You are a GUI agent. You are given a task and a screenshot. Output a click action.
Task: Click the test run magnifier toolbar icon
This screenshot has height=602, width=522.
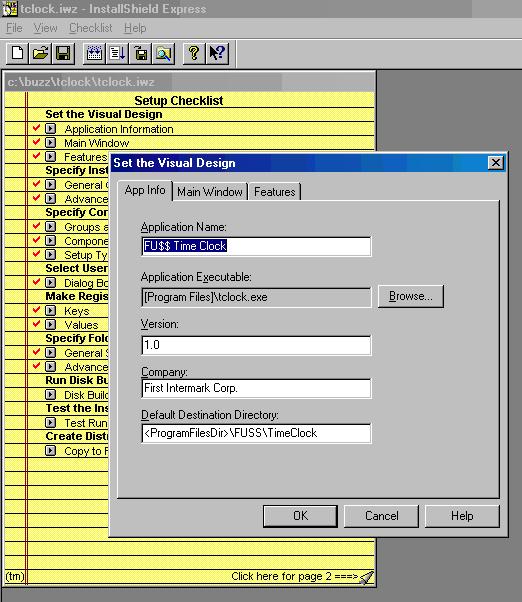tap(164, 53)
